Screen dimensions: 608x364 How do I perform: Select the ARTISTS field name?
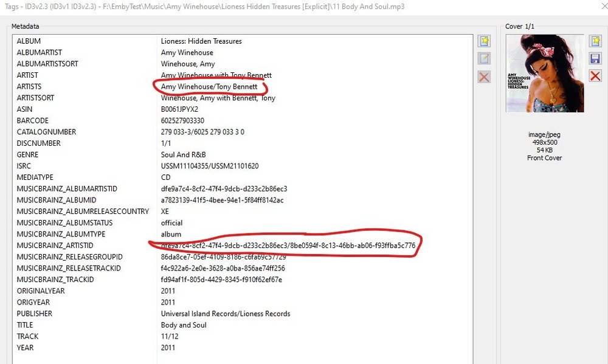(x=29, y=86)
